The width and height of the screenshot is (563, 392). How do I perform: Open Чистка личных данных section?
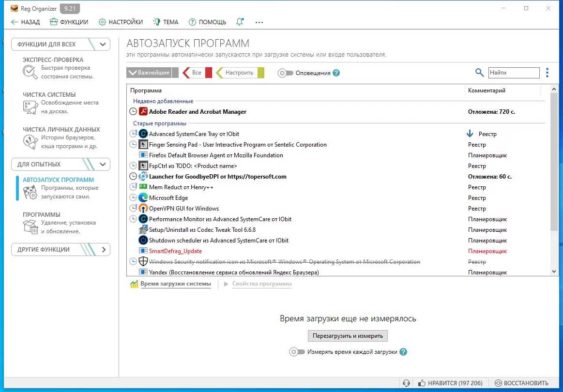point(61,137)
